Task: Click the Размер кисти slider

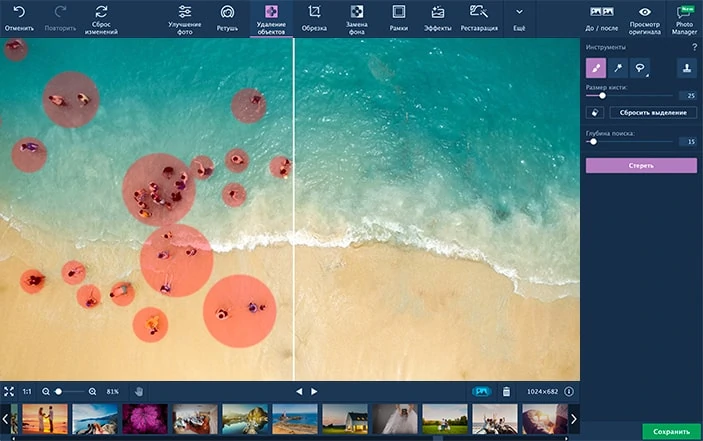Action: 630,95
